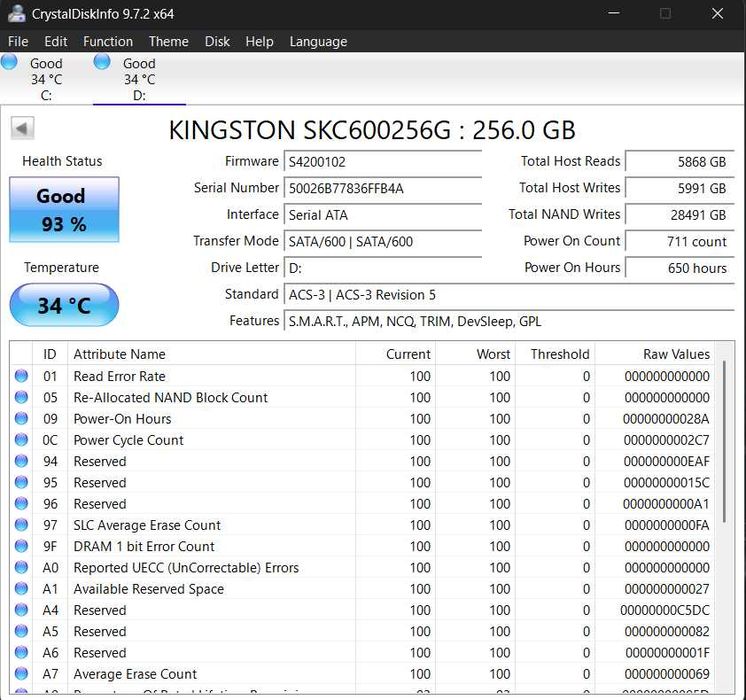Click the Threshold column header
The height and width of the screenshot is (700, 746).
coord(555,354)
